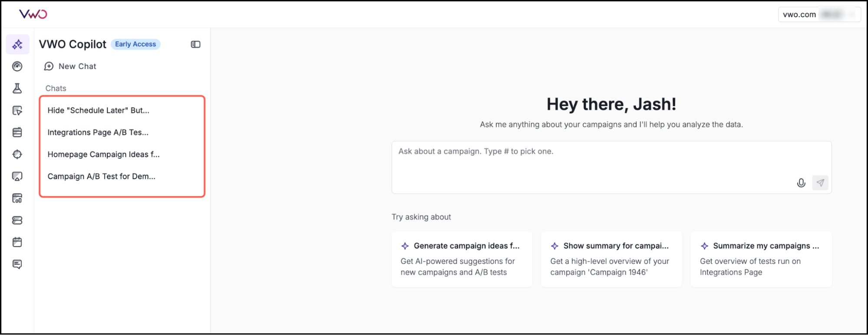The image size is (868, 335).
Task: Open the calendar icon in sidebar
Action: (17, 242)
